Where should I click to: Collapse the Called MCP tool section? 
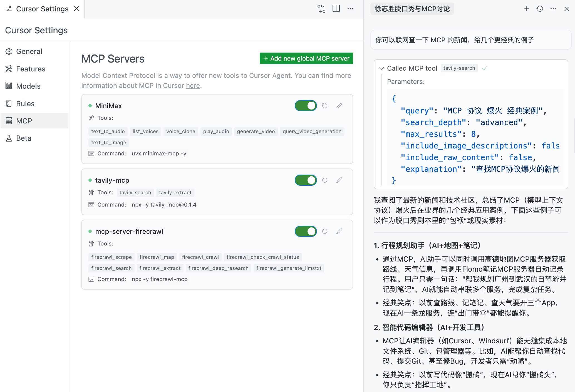coord(381,68)
